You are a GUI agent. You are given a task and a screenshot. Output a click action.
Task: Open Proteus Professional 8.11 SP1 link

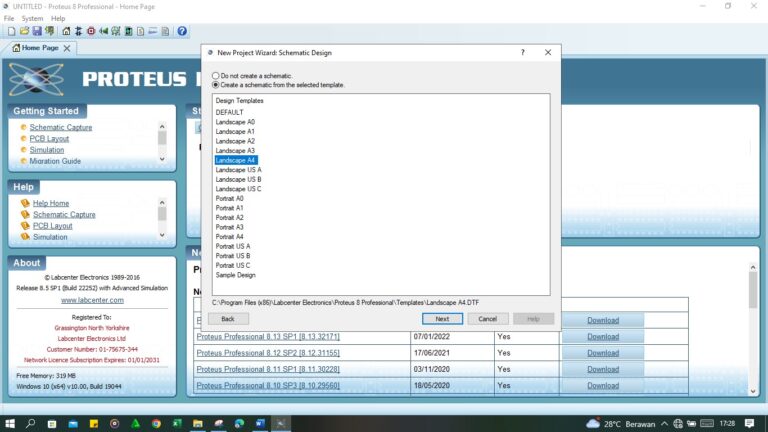click(x=268, y=369)
